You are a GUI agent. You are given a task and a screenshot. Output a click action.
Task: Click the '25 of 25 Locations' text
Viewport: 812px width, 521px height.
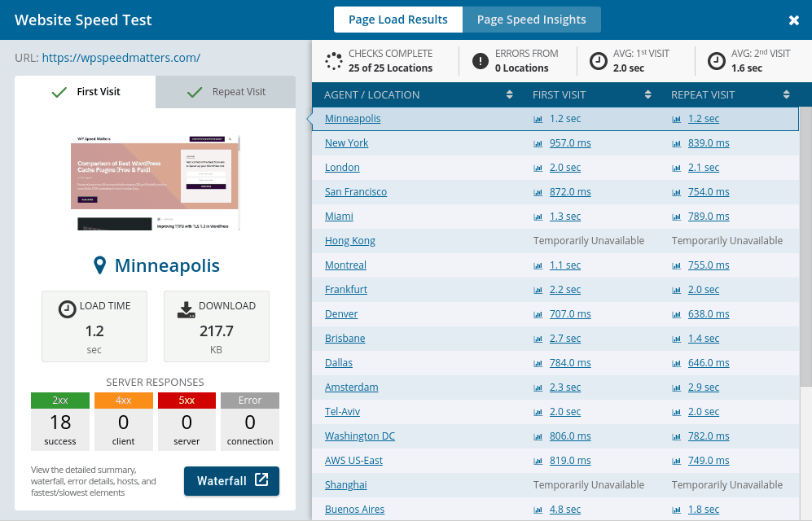pos(390,68)
